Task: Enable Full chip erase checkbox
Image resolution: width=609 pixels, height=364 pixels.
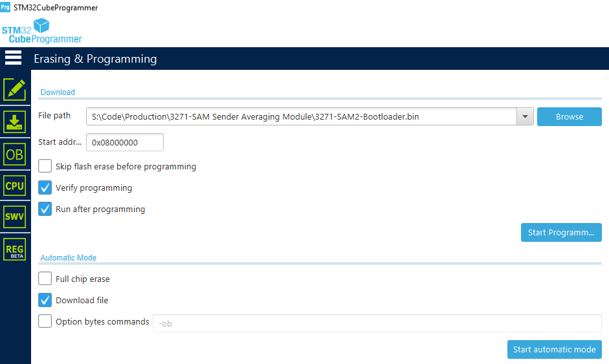Action: 45,279
